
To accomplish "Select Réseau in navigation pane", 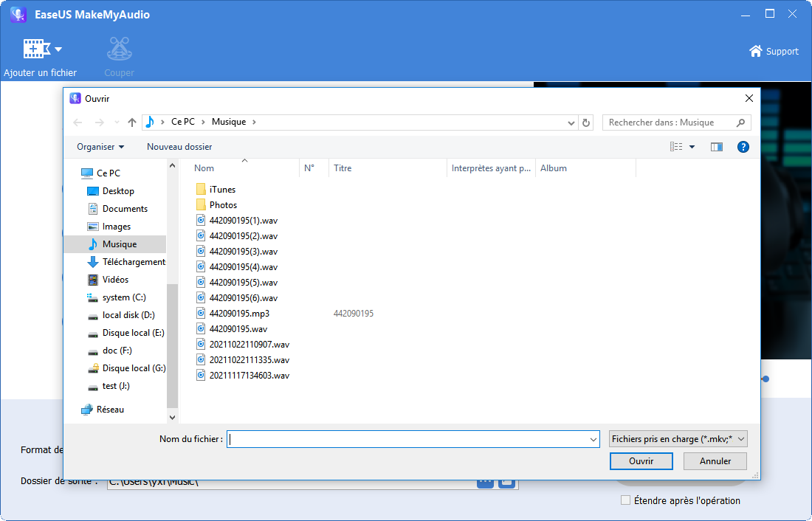I will (x=103, y=410).
